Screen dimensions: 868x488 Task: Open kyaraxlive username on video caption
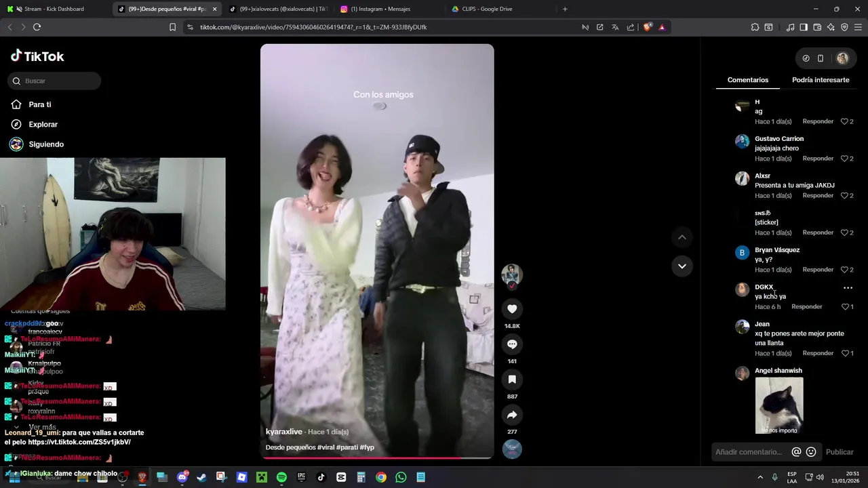[x=284, y=432]
